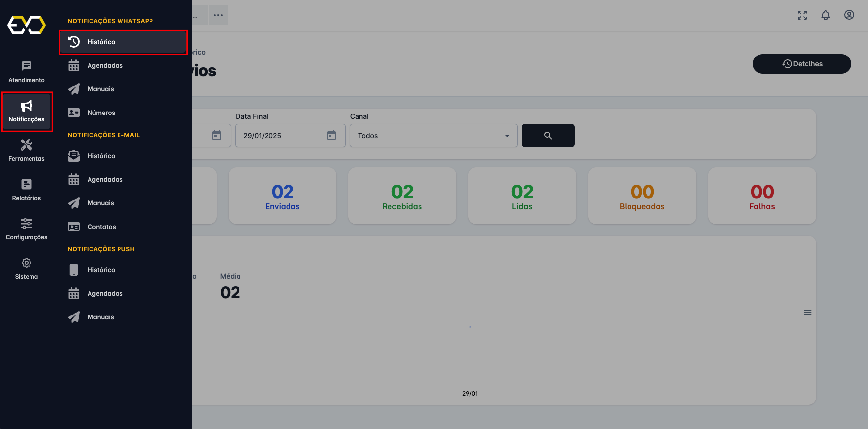This screenshot has height=429, width=868.
Task: Open Relatórios in the sidebar
Action: (27, 189)
